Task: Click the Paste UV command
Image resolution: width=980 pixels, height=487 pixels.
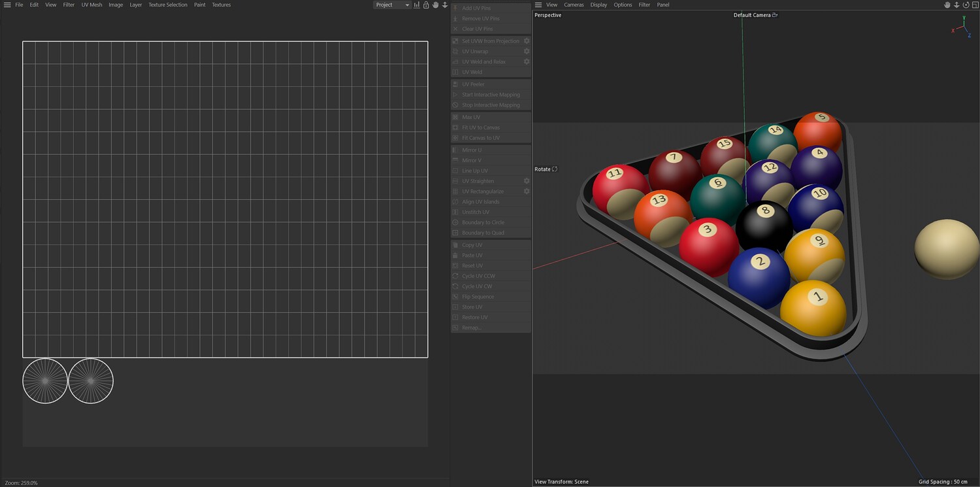Action: (x=491, y=255)
